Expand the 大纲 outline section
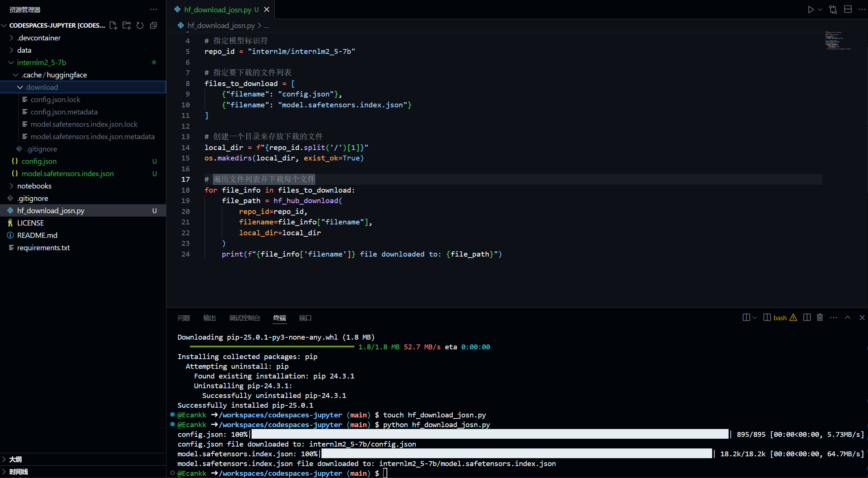 (83, 459)
